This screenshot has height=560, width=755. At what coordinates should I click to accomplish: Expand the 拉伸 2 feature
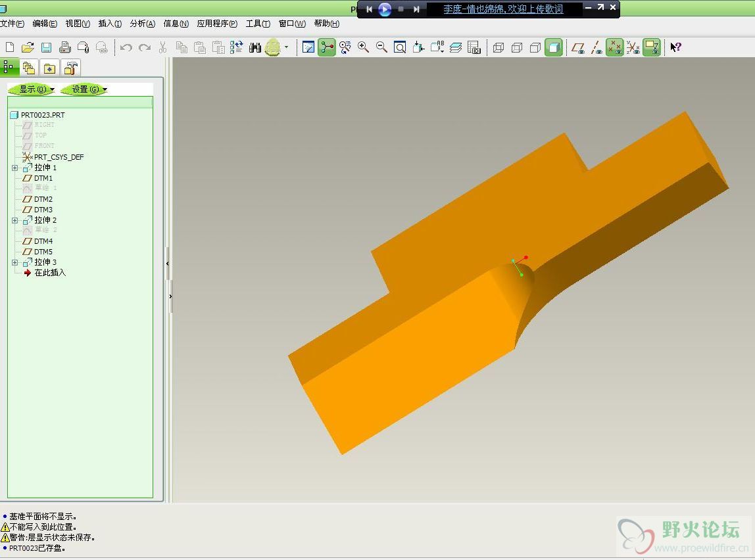pyautogui.click(x=15, y=220)
